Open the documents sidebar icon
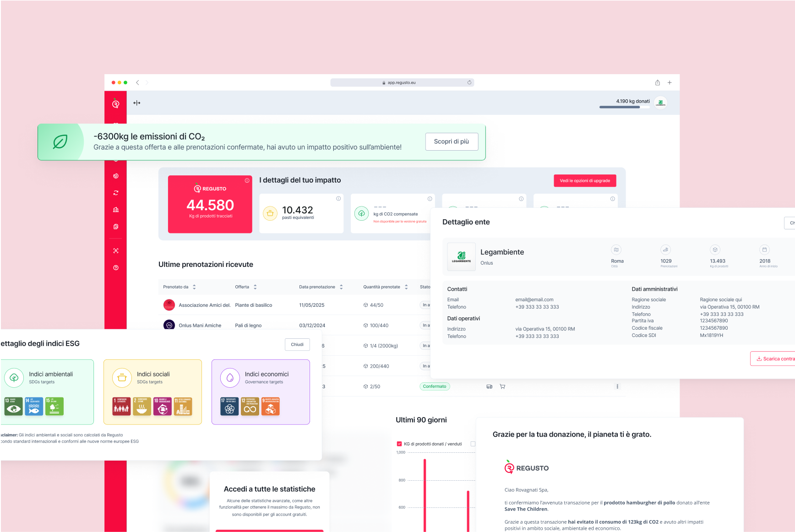795x532 pixels. (x=116, y=227)
